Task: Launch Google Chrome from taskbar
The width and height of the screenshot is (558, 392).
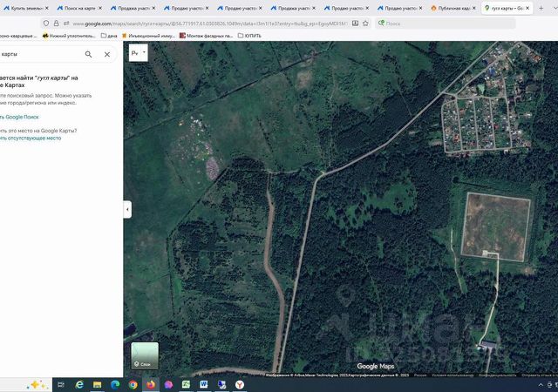Action: (x=133, y=384)
